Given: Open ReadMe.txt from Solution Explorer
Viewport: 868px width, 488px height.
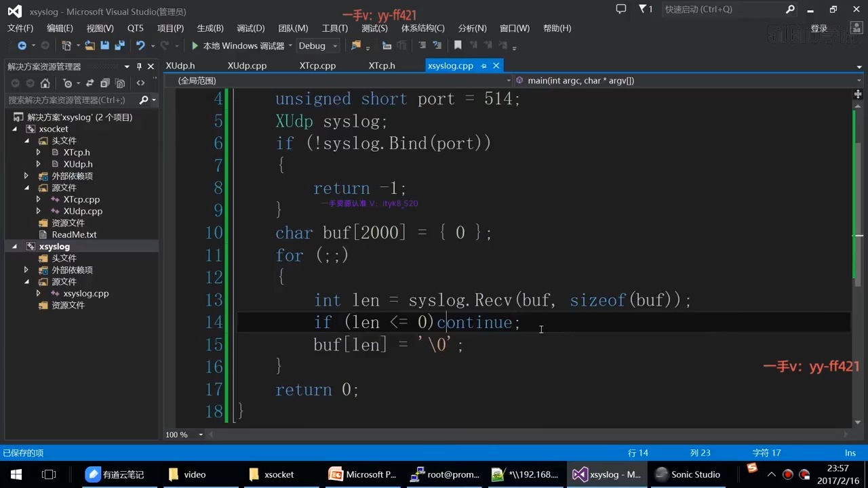Looking at the screenshot, I should click(x=74, y=234).
